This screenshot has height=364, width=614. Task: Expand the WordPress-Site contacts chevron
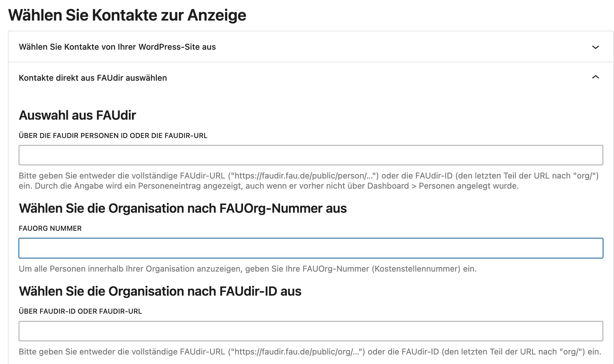coord(595,47)
